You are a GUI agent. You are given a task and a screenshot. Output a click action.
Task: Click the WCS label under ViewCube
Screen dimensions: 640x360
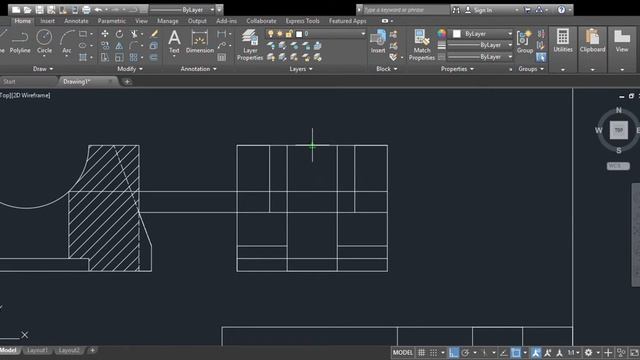618,166
